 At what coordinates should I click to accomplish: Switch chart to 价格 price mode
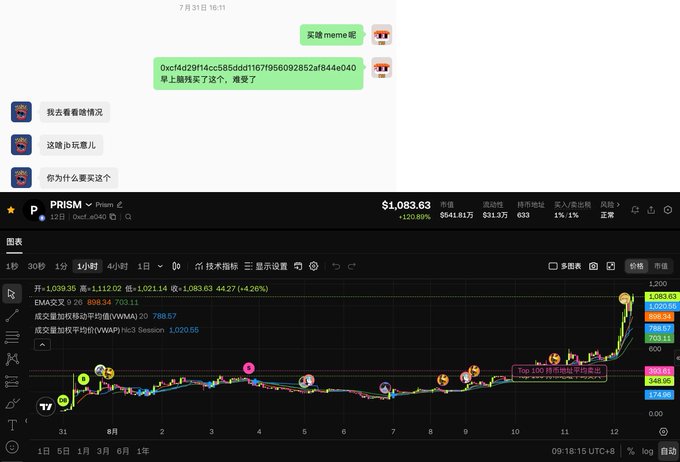[637, 266]
